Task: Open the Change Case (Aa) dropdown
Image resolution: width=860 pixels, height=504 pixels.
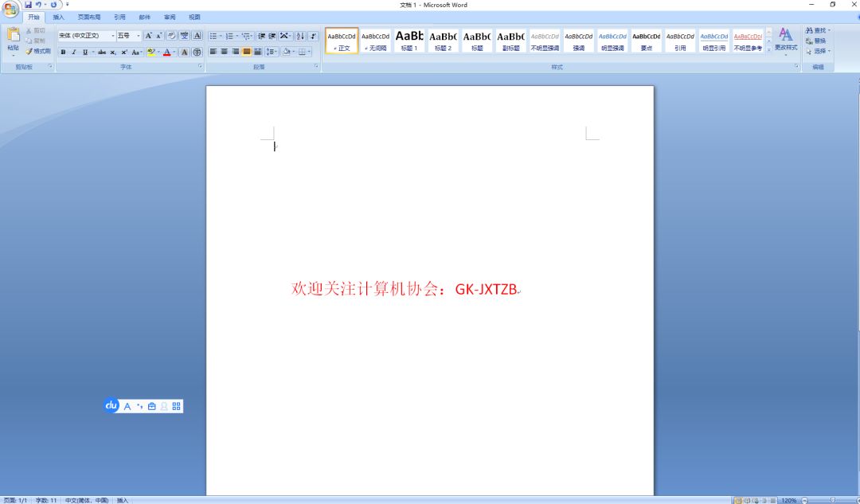Action: tap(137, 52)
